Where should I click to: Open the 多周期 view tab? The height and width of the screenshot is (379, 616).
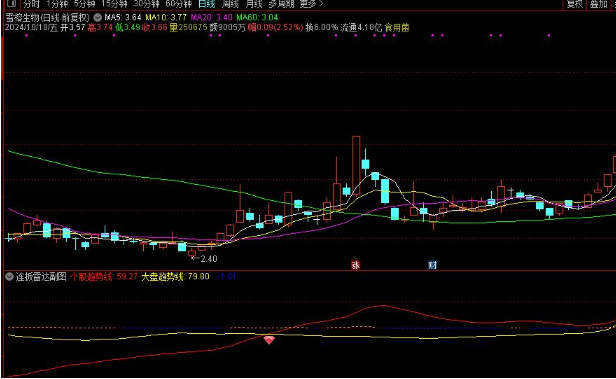click(281, 4)
